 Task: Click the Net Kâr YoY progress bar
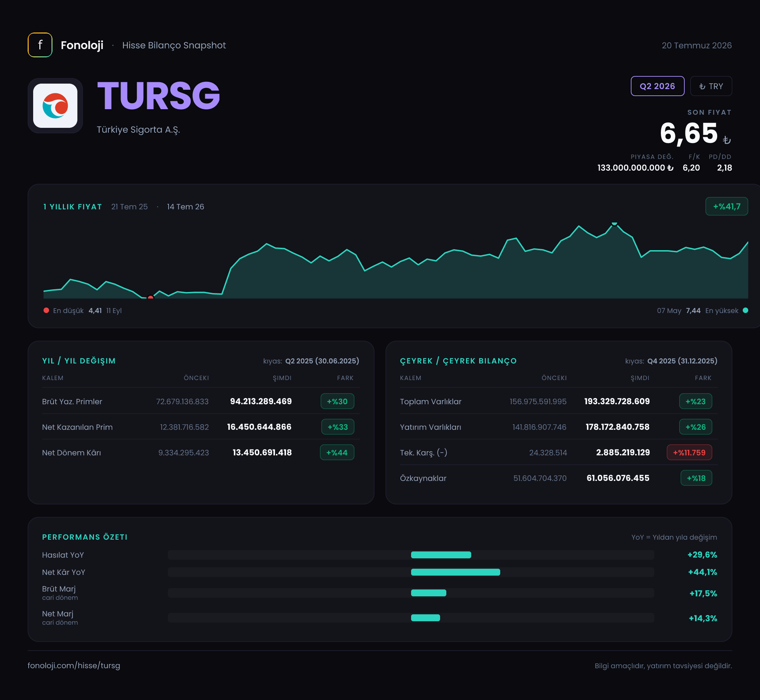tap(411, 572)
